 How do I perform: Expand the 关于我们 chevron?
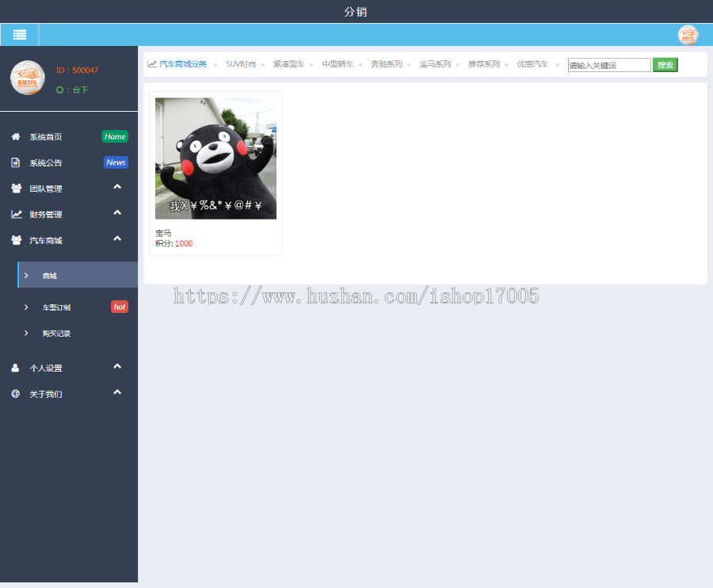click(117, 392)
